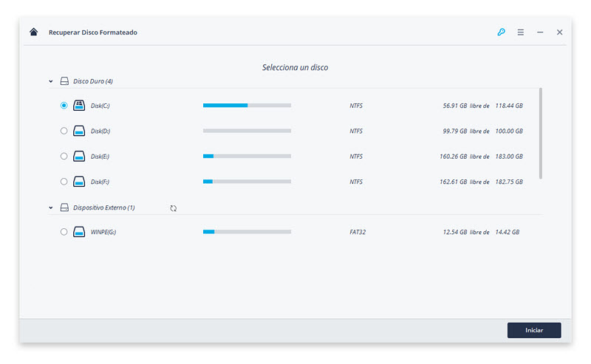Go to the home screen icon
The image size is (591, 364).
33,32
